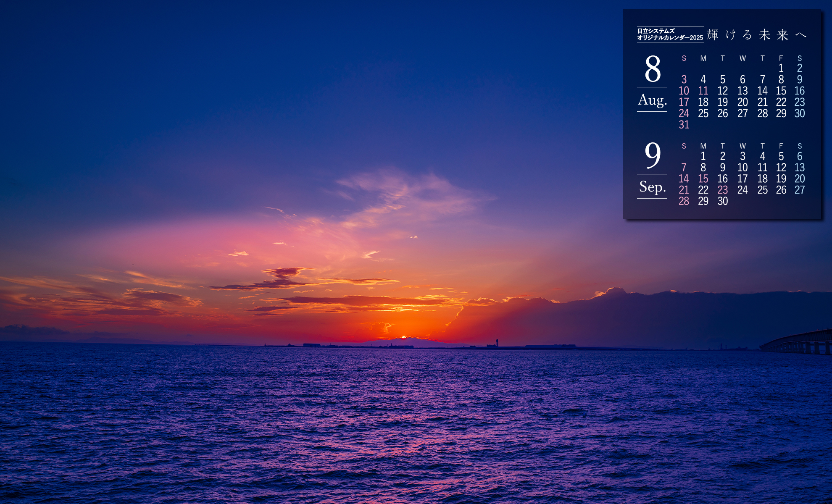Click the "F" weekday header in September

pos(781,146)
